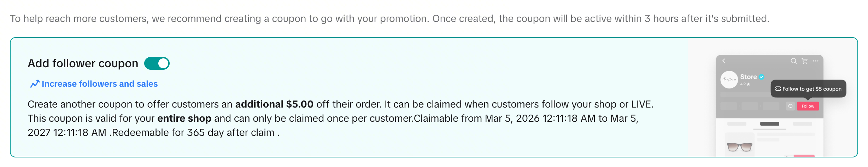Click the Store name in preview header

[748, 77]
